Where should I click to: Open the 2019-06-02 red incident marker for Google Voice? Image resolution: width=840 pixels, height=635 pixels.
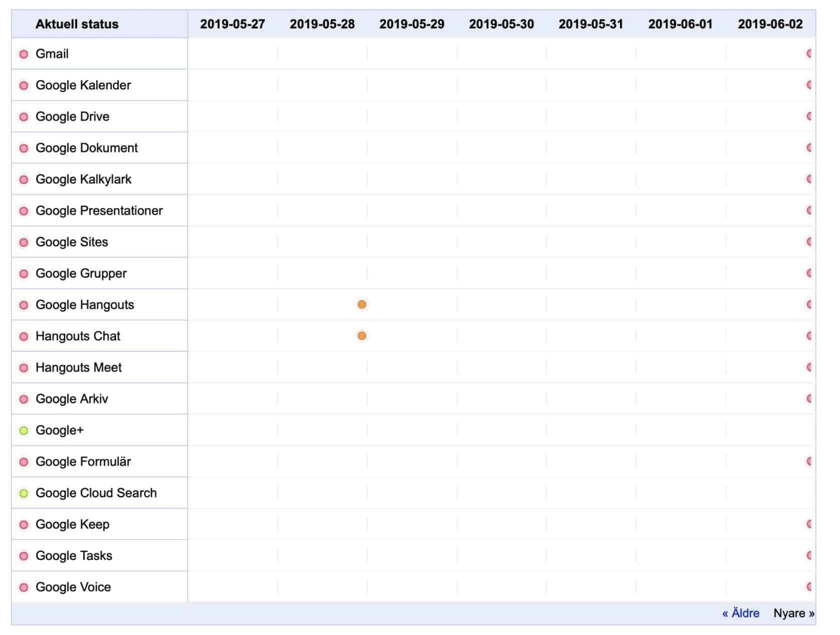coord(809,587)
